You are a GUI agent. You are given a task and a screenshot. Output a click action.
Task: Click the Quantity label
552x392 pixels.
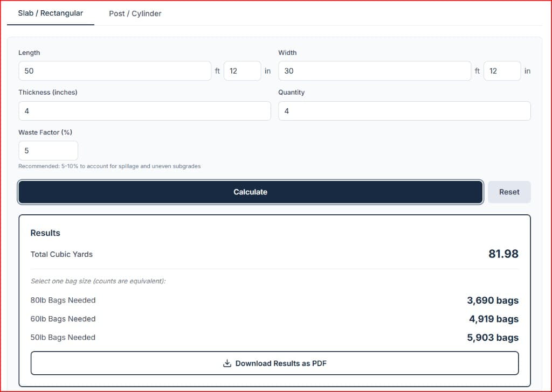292,93
